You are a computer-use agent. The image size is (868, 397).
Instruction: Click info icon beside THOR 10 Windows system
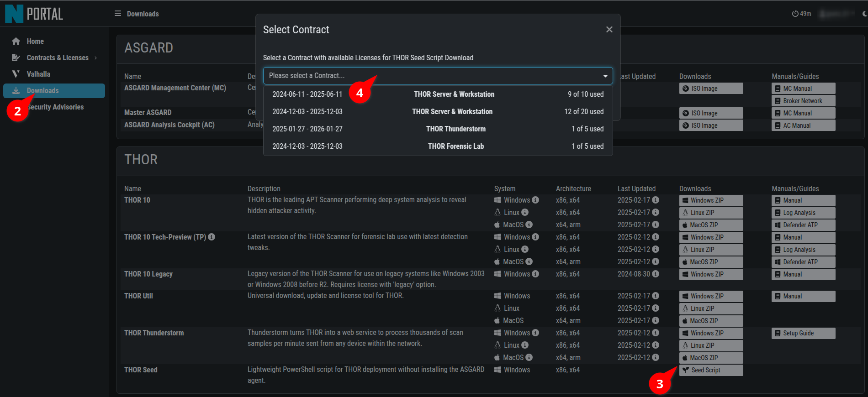[535, 200]
